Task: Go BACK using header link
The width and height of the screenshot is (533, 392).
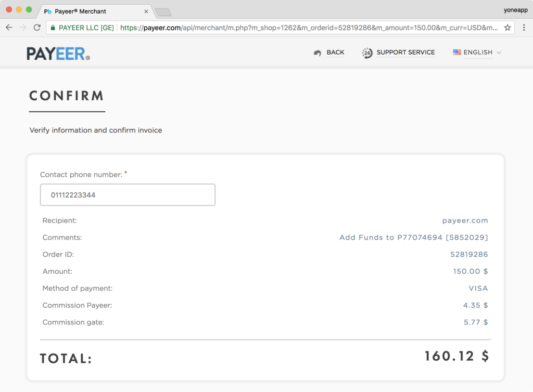Action: tap(335, 53)
